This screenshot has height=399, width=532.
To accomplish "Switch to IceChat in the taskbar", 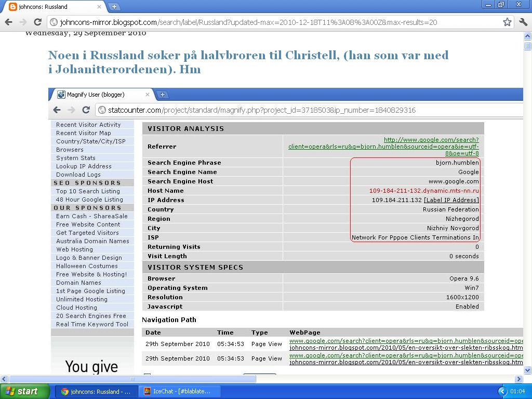I will [179, 392].
